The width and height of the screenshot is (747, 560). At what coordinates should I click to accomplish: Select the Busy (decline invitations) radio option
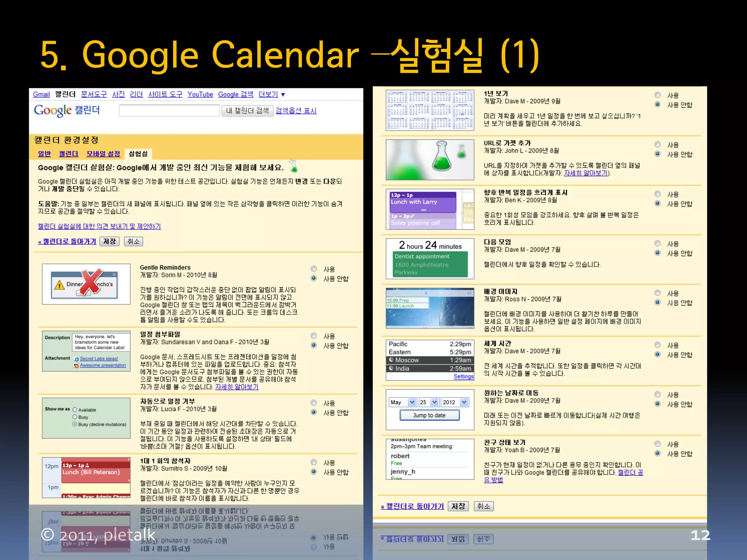point(75,424)
